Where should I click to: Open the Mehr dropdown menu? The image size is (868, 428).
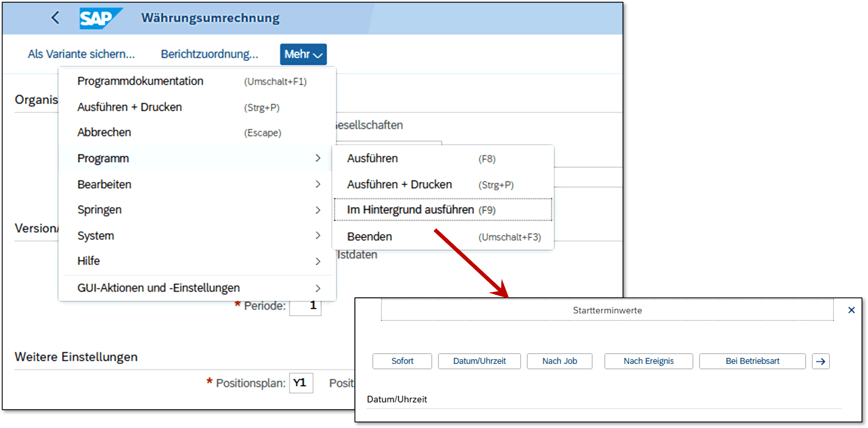tap(303, 54)
